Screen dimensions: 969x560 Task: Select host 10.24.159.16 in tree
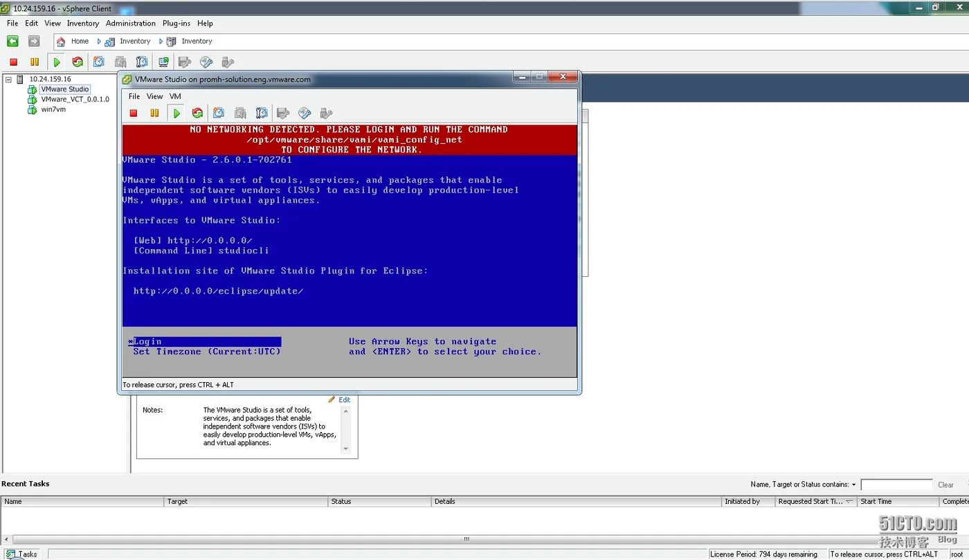pyautogui.click(x=50, y=79)
